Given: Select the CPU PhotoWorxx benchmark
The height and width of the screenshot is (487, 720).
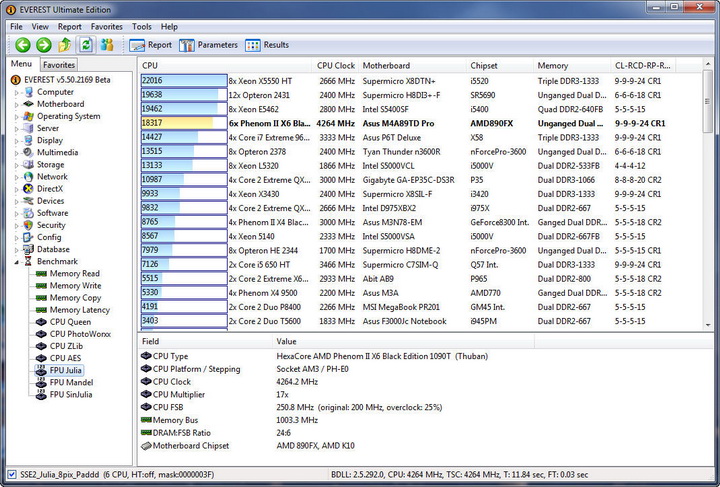Looking at the screenshot, I should pyautogui.click(x=80, y=334).
